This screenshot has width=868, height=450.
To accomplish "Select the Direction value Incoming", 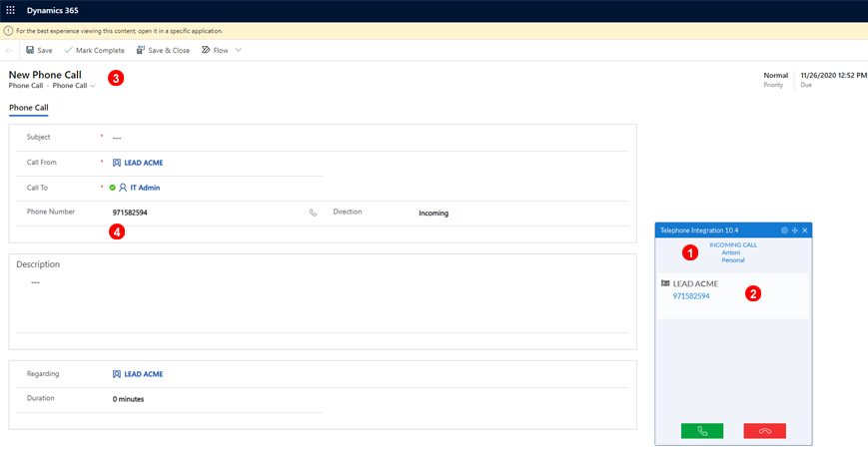I will pos(434,214).
